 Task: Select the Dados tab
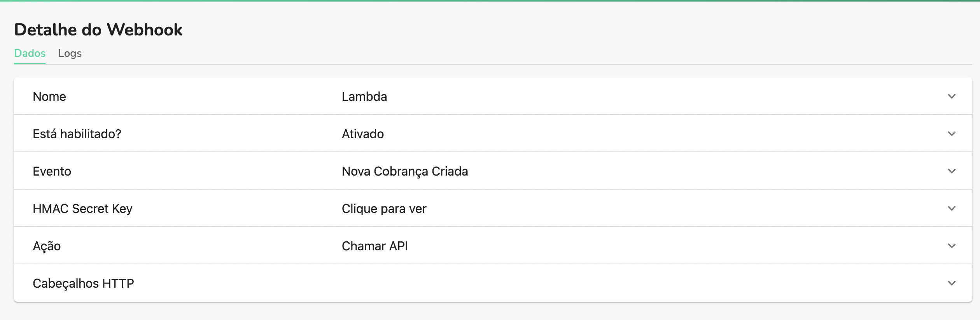click(x=30, y=53)
